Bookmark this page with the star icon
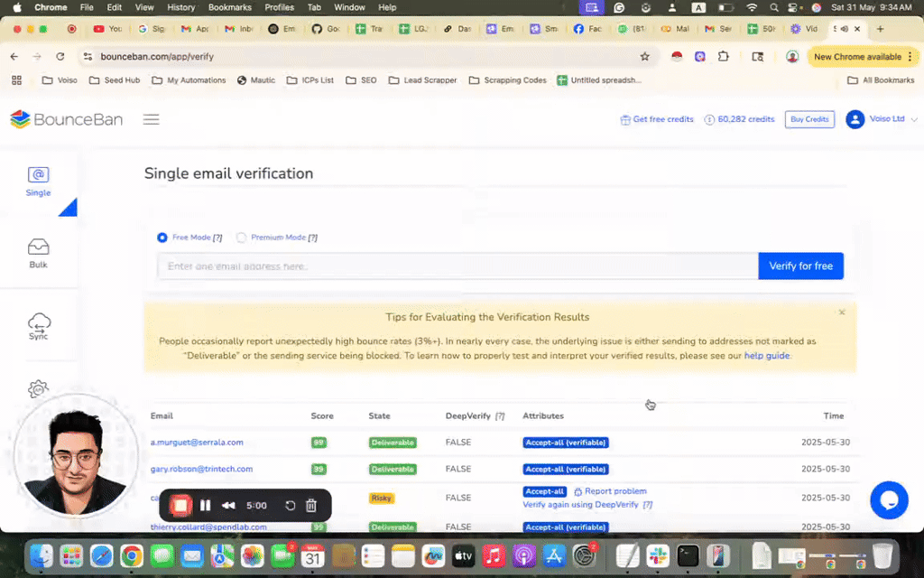Image resolution: width=924 pixels, height=578 pixels. (644, 56)
